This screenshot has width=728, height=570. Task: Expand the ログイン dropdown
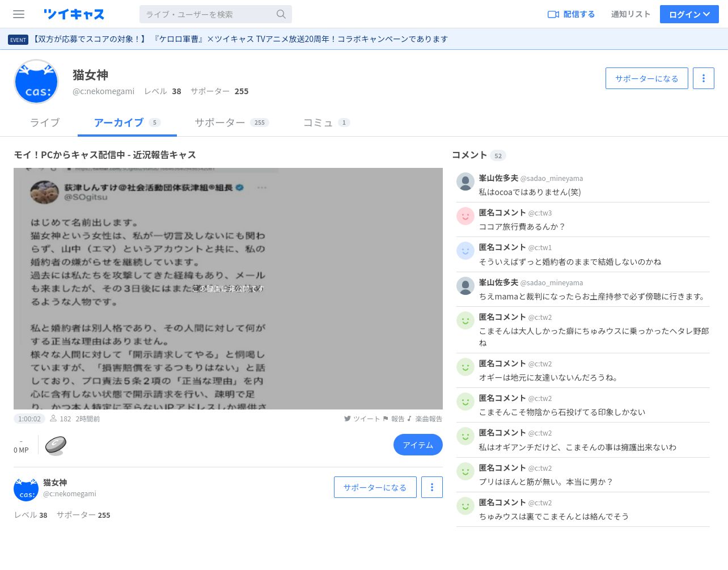689,14
